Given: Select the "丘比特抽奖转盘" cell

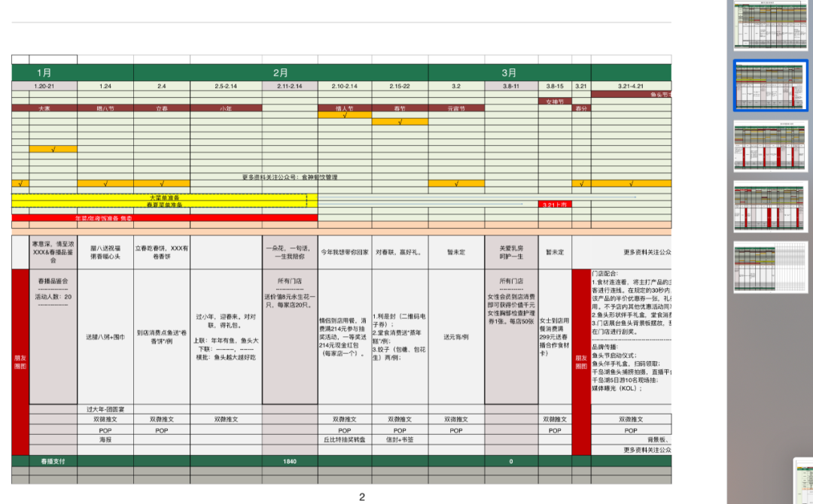Looking at the screenshot, I should [345, 439].
